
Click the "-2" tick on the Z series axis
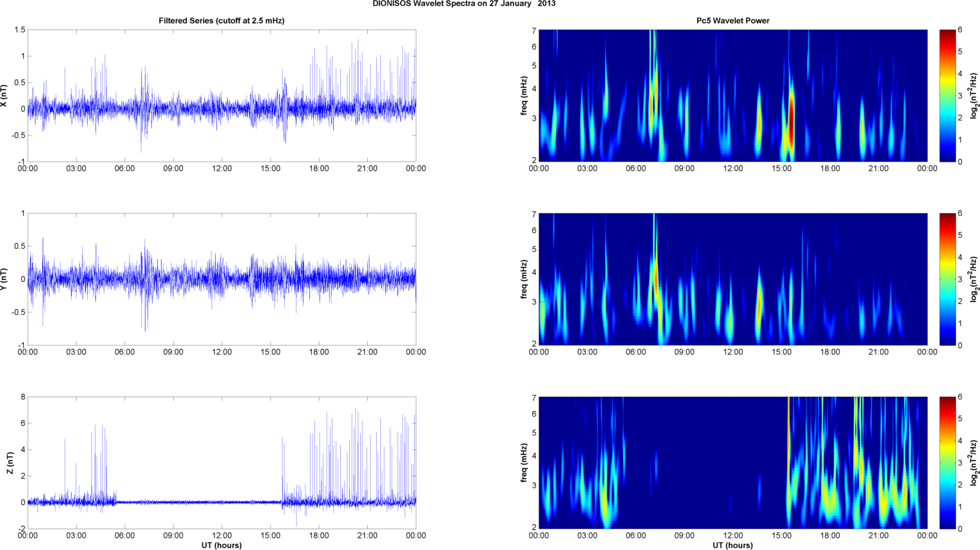tap(21, 529)
